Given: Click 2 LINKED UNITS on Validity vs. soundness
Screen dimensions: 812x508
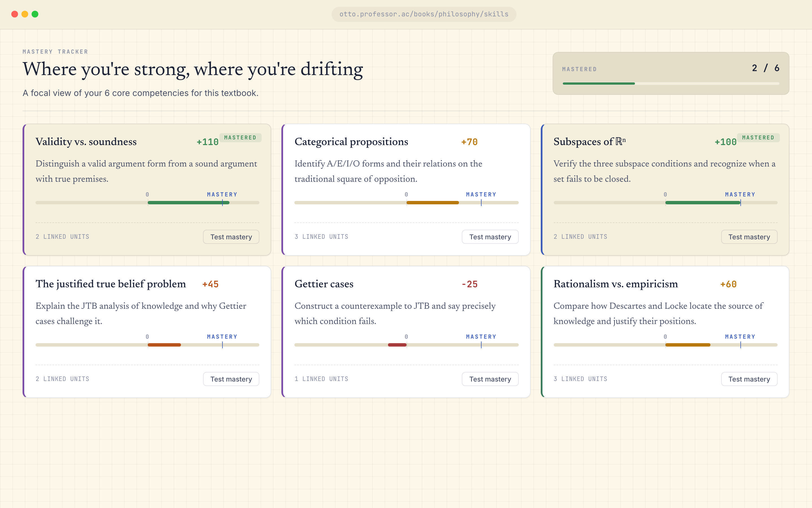Looking at the screenshot, I should [62, 237].
